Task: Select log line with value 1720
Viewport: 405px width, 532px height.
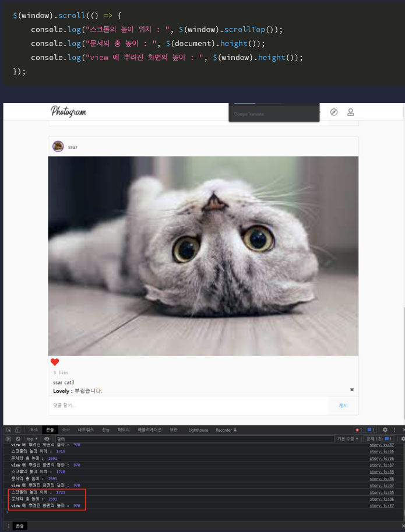Action: 203,472
